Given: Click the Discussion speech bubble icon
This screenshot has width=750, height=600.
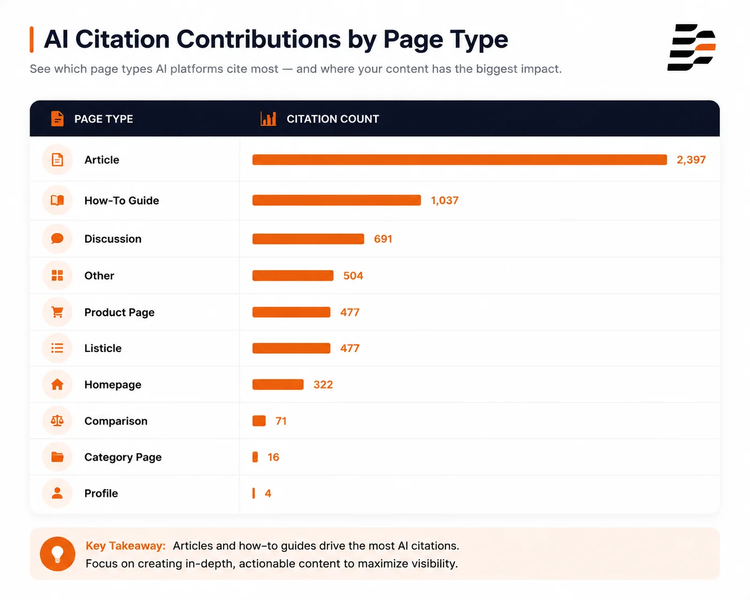Looking at the screenshot, I should tap(57, 238).
